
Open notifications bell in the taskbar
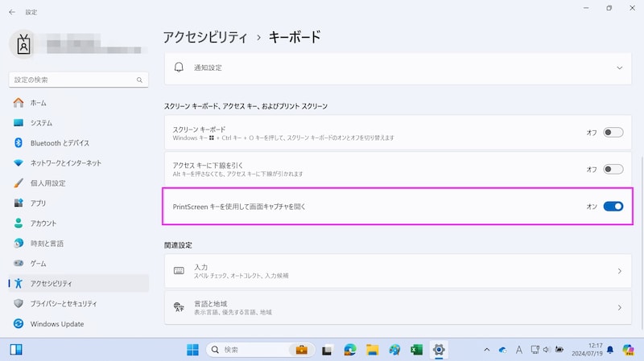610,350
